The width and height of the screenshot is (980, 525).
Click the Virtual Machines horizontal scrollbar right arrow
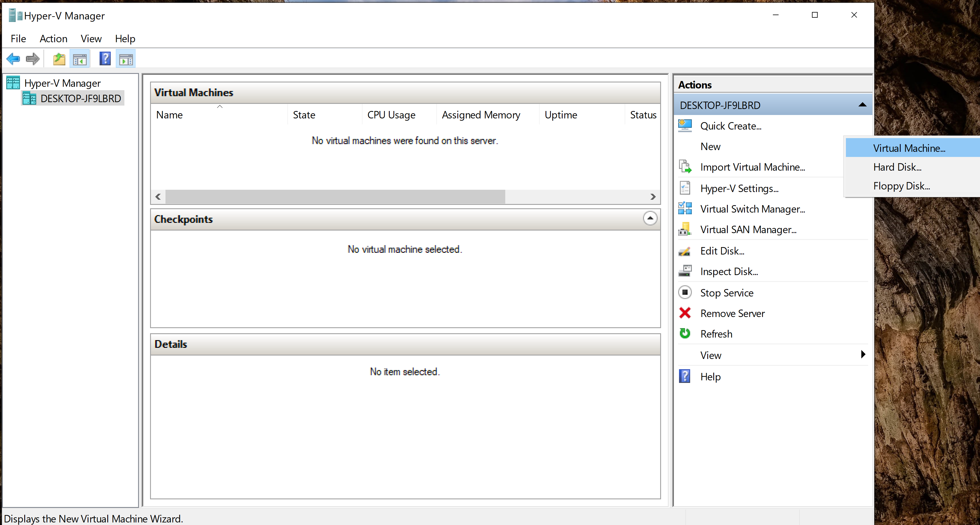click(x=653, y=197)
